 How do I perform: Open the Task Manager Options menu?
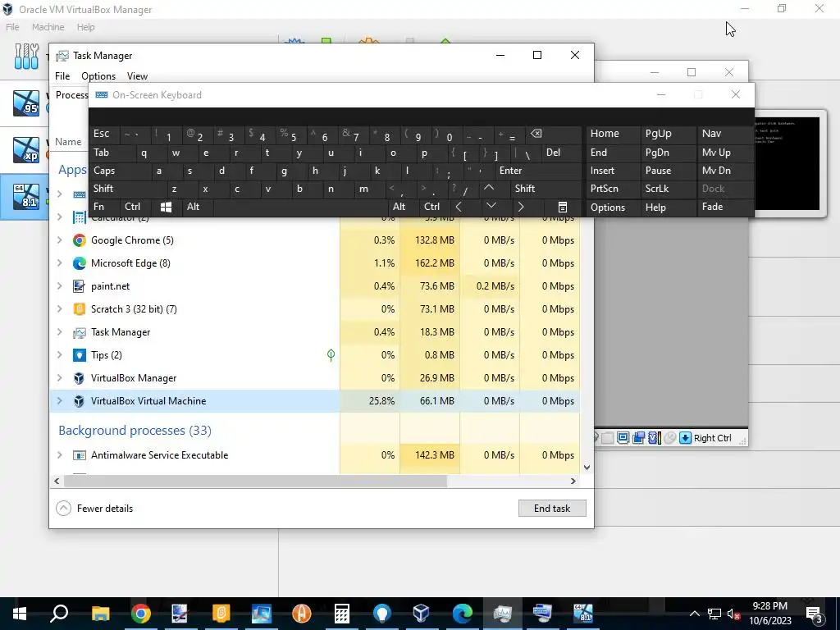[98, 76]
